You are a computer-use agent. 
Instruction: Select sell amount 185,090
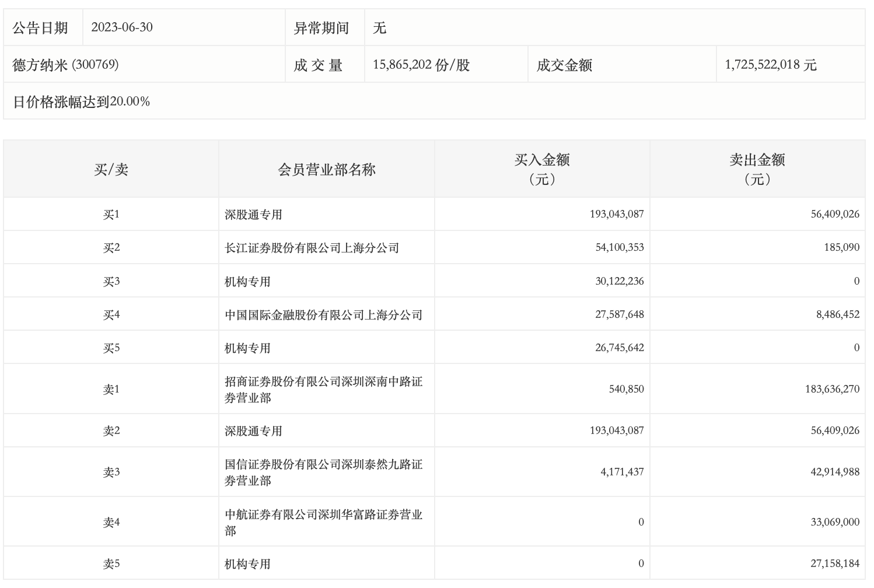[x=842, y=247]
